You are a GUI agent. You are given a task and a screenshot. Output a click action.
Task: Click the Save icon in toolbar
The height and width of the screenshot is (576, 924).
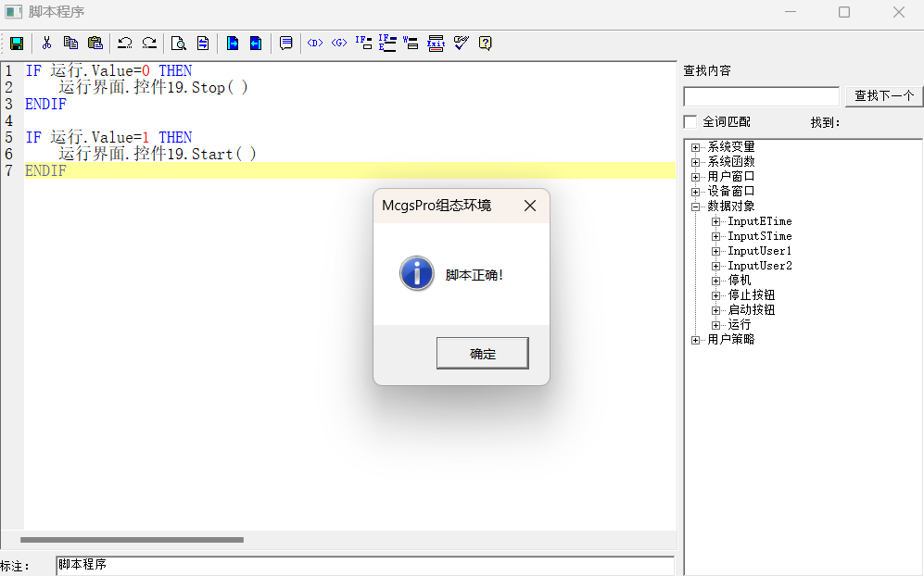17,43
